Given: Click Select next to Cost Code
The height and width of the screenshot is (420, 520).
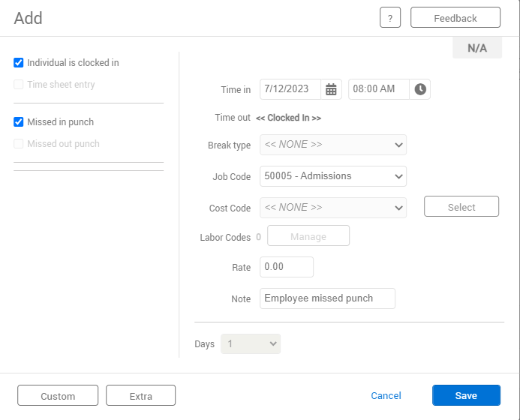Looking at the screenshot, I should [x=461, y=207].
